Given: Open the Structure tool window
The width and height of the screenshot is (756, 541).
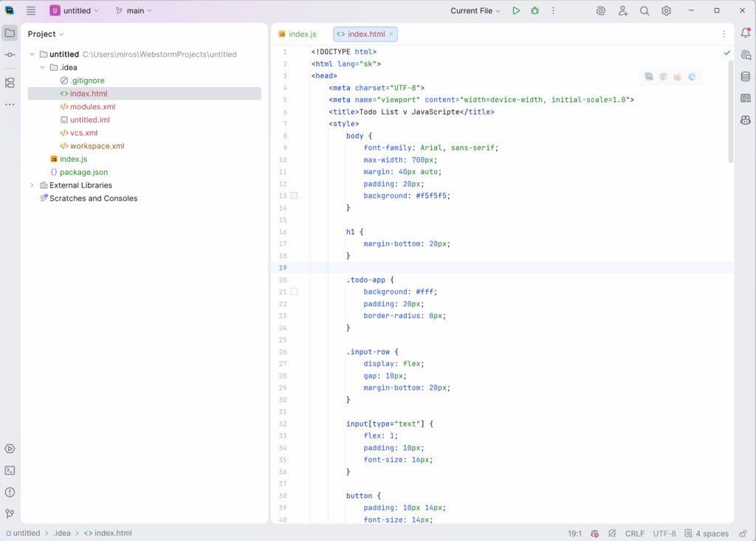Looking at the screenshot, I should pyautogui.click(x=10, y=83).
